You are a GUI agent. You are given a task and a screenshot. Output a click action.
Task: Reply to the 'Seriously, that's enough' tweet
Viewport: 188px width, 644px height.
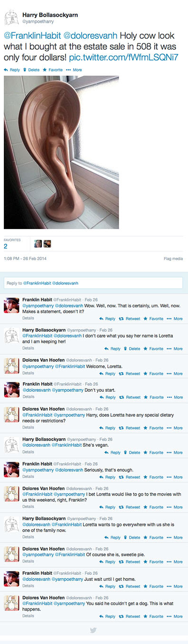click(107, 477)
